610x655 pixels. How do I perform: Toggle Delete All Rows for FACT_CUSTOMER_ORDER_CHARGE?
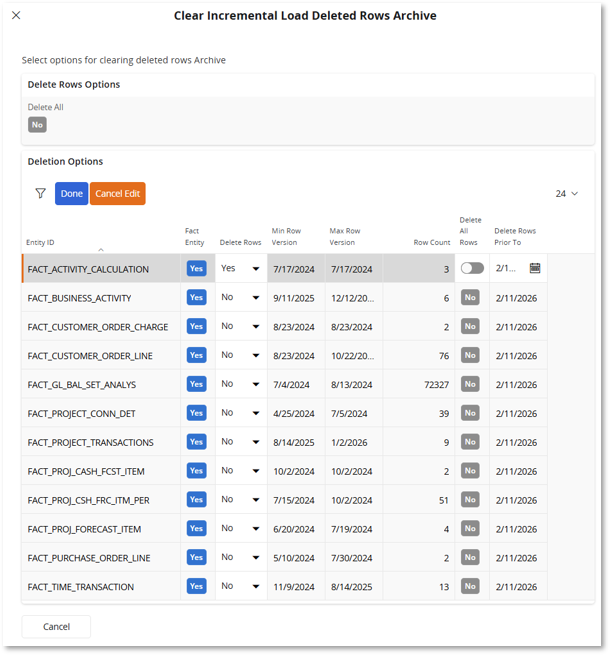tap(470, 326)
